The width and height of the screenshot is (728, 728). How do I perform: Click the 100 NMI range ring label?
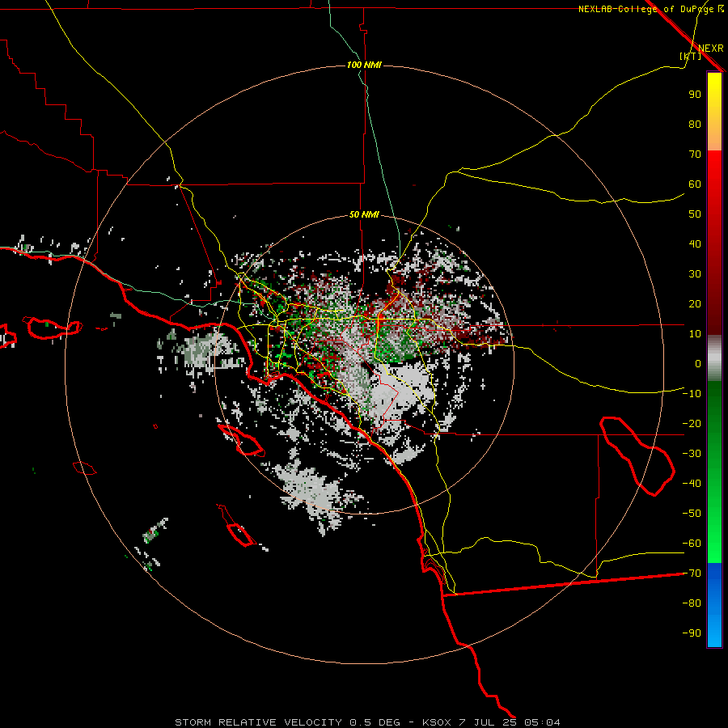coord(364,65)
